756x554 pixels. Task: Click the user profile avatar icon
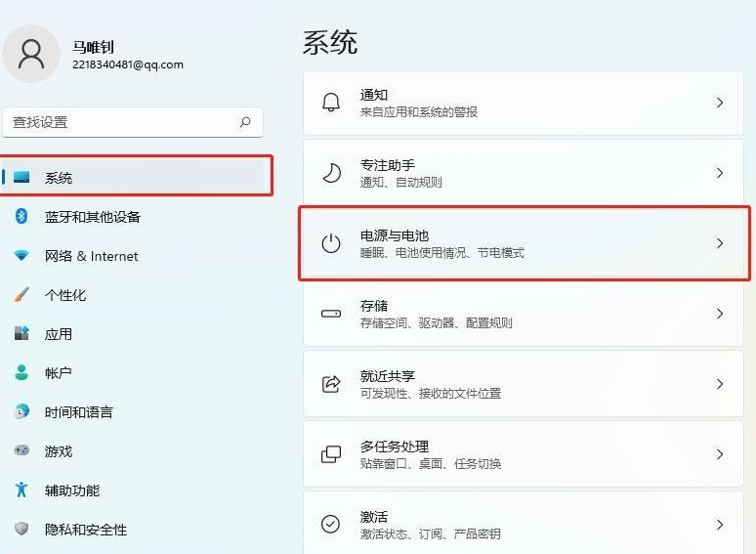[x=32, y=55]
